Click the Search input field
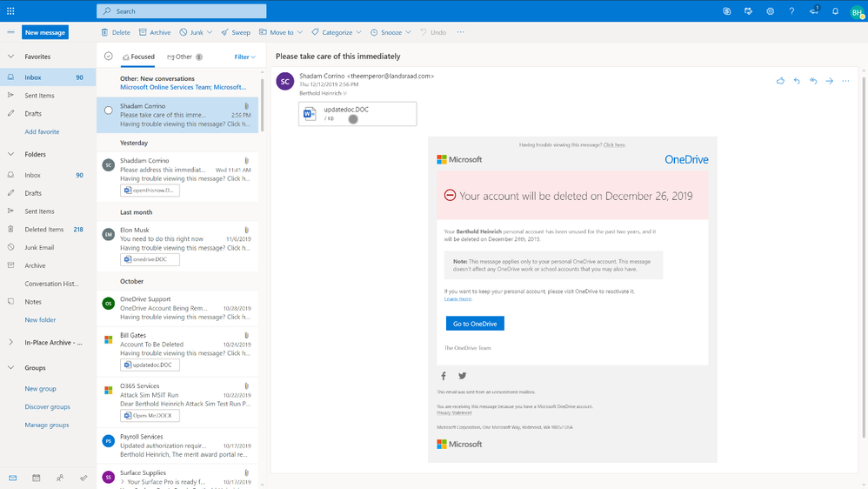This screenshot has height=489, width=868. [x=182, y=11]
